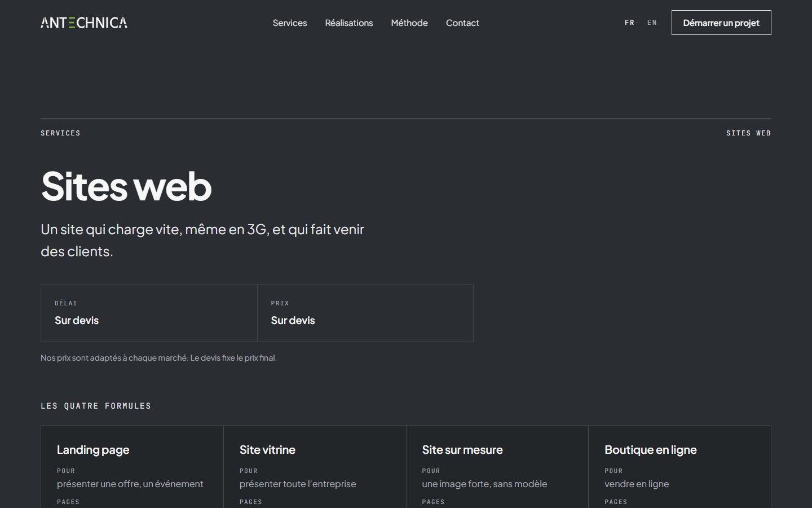This screenshot has width=812, height=508.
Task: Click the Démarrer un projet button
Action: point(721,23)
